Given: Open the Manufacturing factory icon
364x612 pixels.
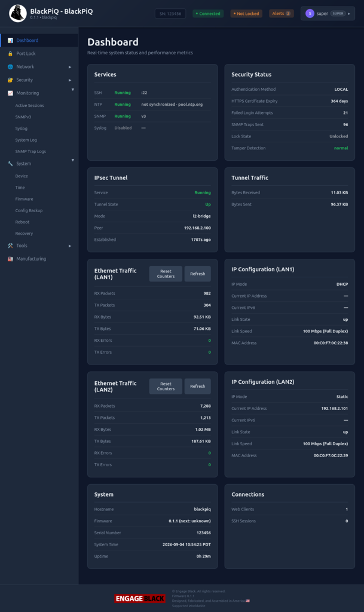Looking at the screenshot, I should click(10, 259).
